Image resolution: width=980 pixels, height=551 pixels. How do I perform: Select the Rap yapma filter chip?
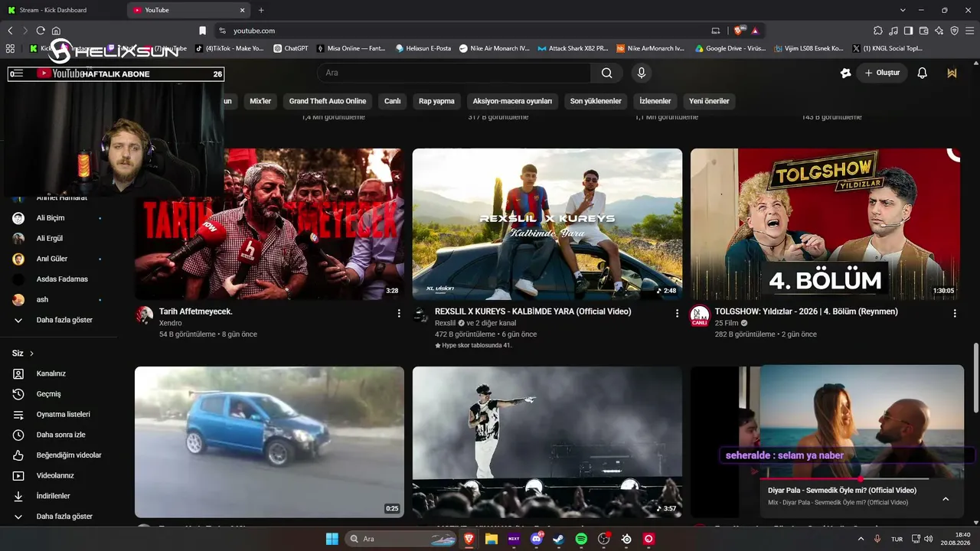(436, 101)
